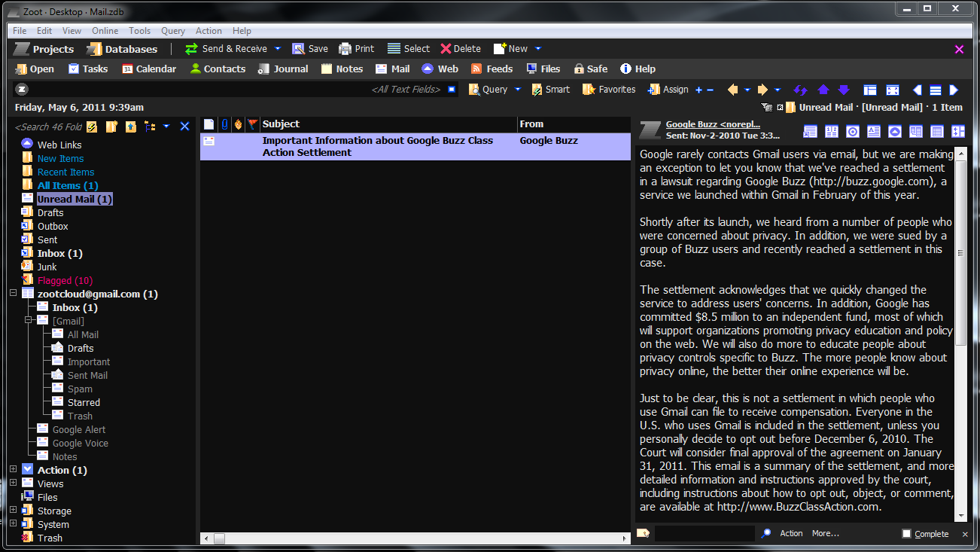Select the Starred Gmail folder

click(84, 402)
